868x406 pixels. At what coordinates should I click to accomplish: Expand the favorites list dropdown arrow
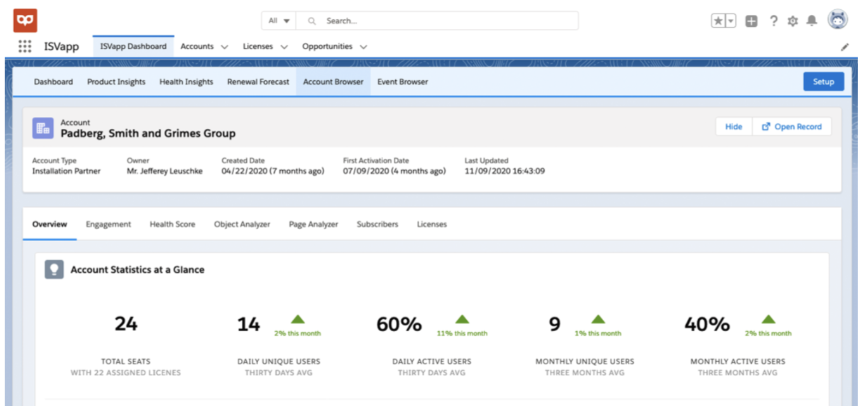point(730,21)
